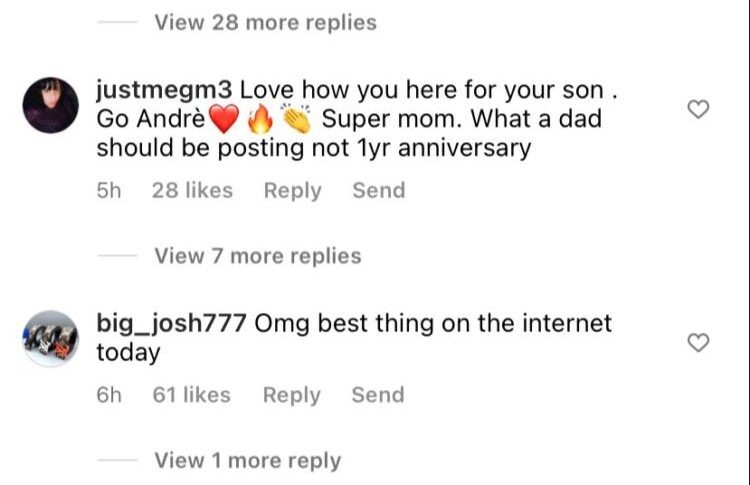This screenshot has width=750, height=485.
Task: Send justmegm3's comment to someone
Action: click(x=378, y=190)
